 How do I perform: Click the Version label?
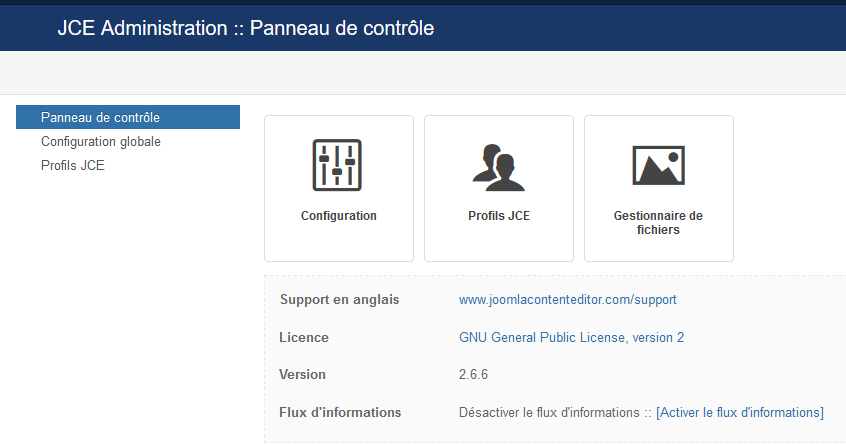pyautogui.click(x=302, y=374)
